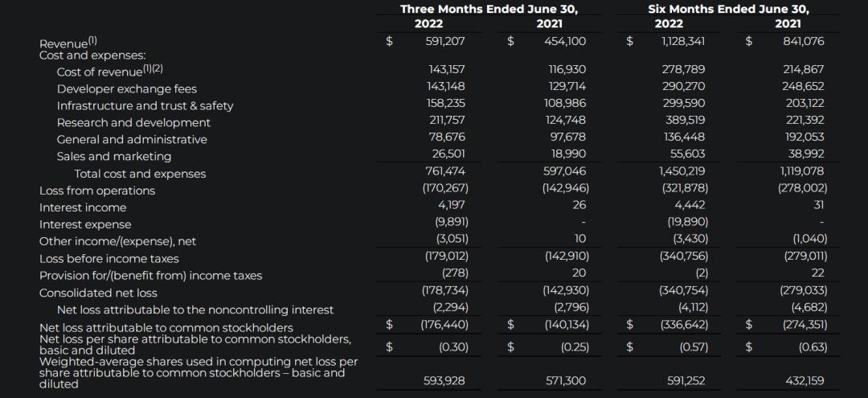Viewport: 868px width, 398px height.
Task: Click the Infrastructure and trust & safety label
Action: coord(145,105)
